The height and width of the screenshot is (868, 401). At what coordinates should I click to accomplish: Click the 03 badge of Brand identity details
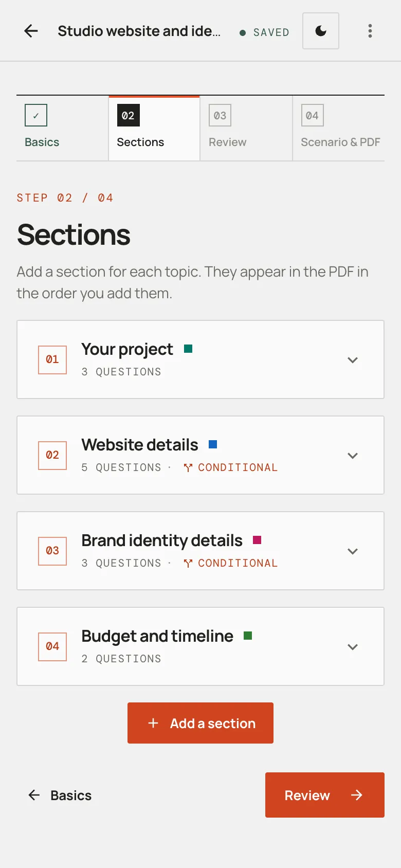[52, 551]
